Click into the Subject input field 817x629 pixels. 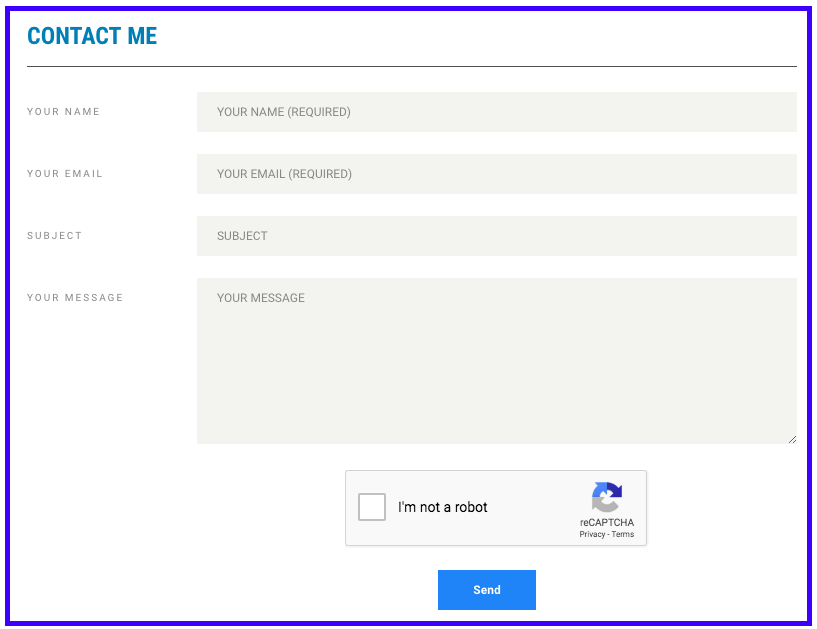click(496, 236)
